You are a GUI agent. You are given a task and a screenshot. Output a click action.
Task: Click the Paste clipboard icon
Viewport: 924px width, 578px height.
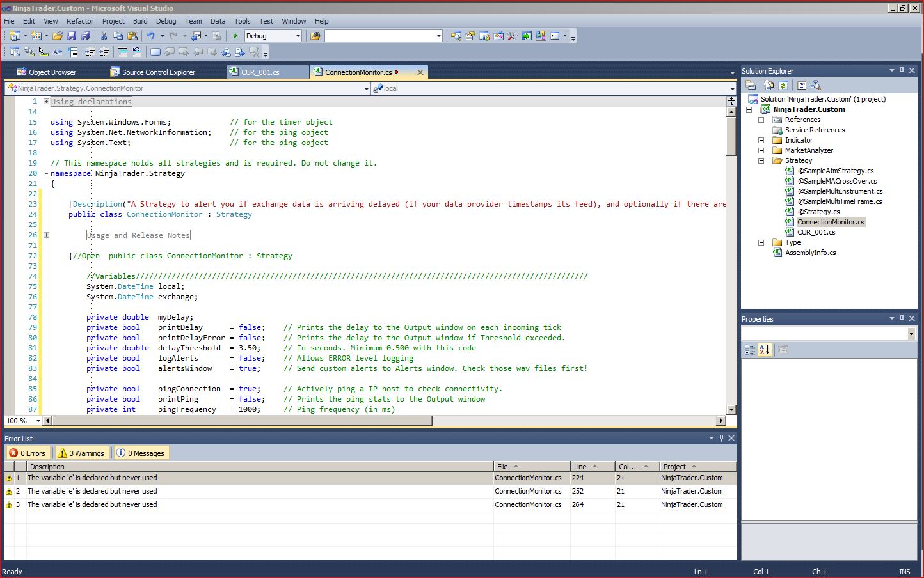point(132,36)
